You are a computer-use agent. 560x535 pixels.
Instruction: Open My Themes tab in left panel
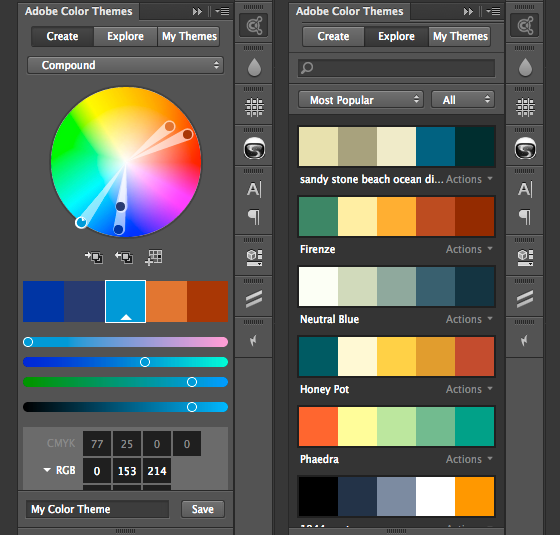tap(189, 36)
